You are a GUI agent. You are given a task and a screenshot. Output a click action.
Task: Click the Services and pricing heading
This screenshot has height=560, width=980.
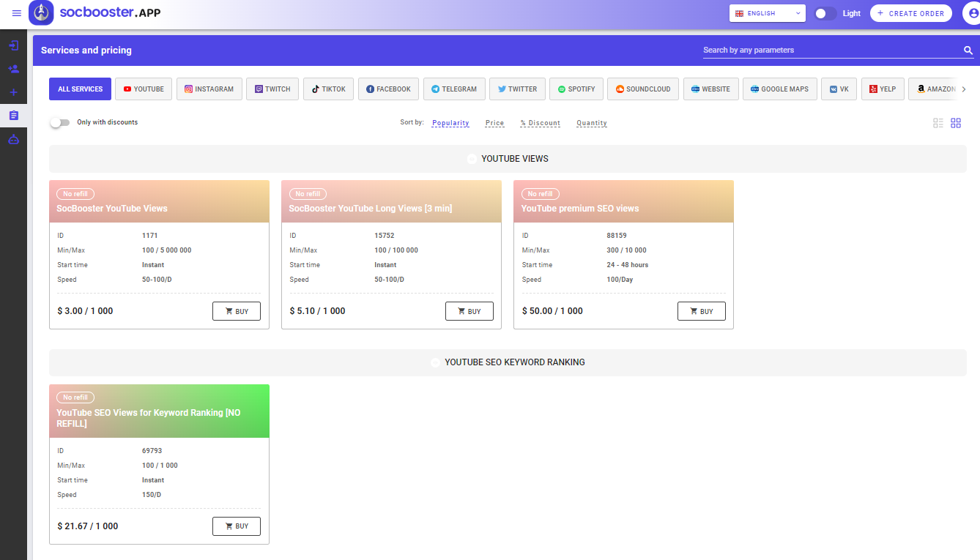86,51
